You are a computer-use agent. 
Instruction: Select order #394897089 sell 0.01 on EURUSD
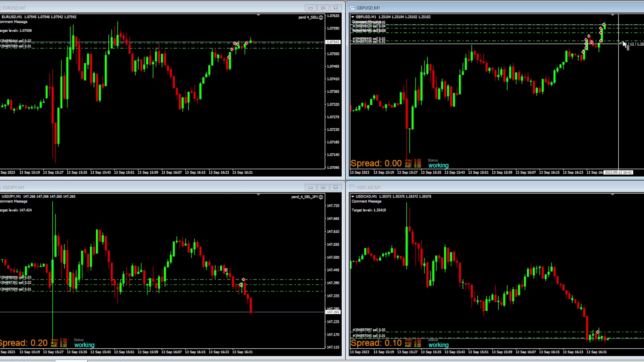click(15, 46)
